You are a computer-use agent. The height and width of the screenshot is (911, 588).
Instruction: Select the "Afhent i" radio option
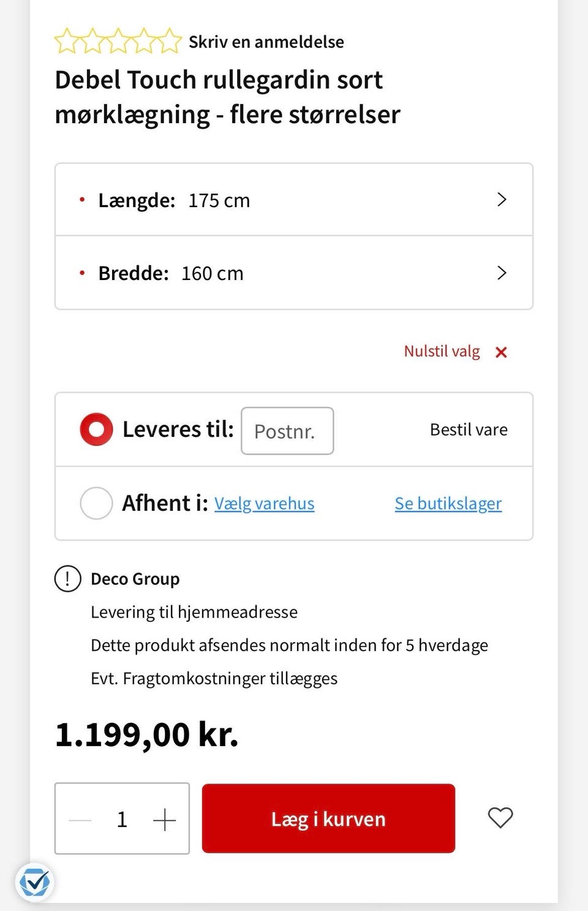click(x=96, y=503)
